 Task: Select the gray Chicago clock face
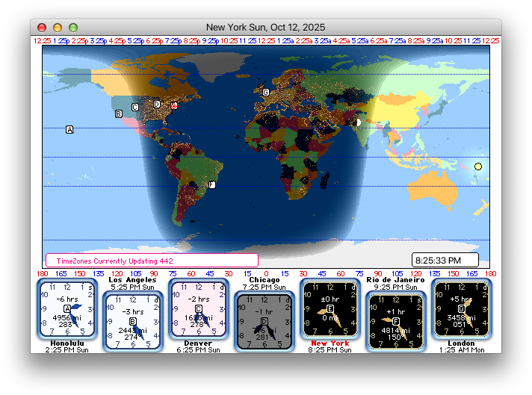click(264, 321)
